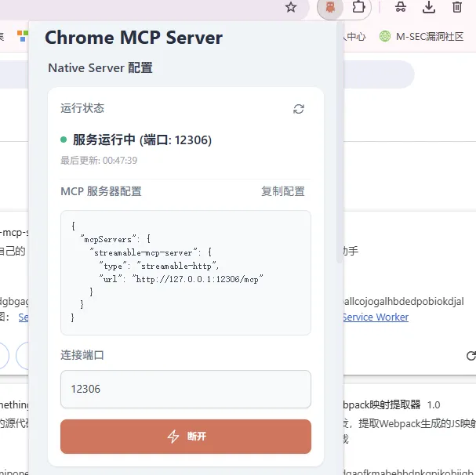Screen dimensions: 476x475
Task: Click the extension ID text ending pobiokdjal
Action: point(403,302)
